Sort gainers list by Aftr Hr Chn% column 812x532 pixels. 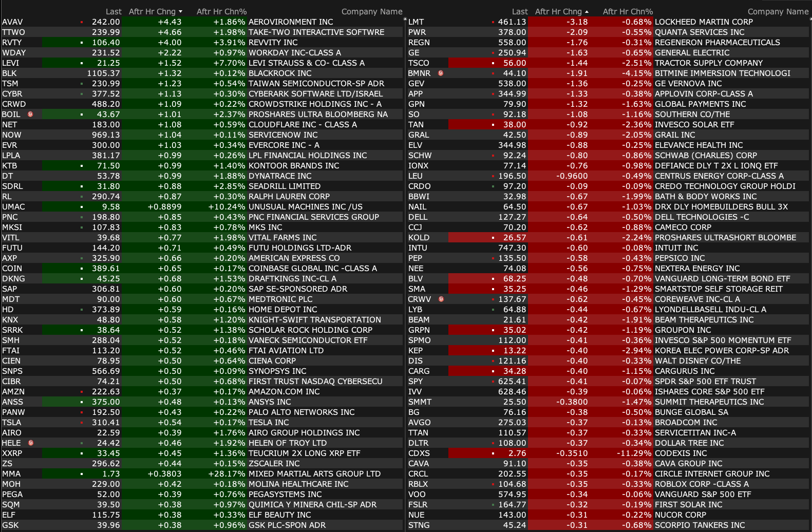click(x=221, y=11)
